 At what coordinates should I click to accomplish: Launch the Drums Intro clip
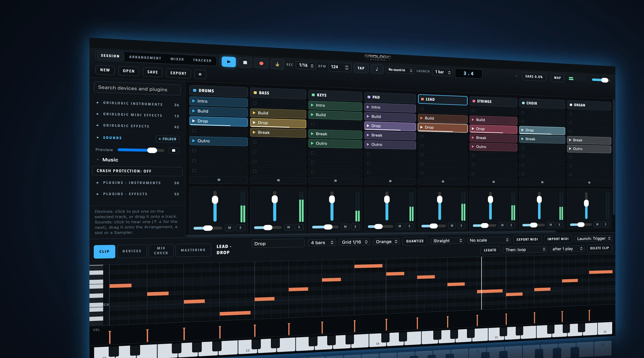(219, 101)
